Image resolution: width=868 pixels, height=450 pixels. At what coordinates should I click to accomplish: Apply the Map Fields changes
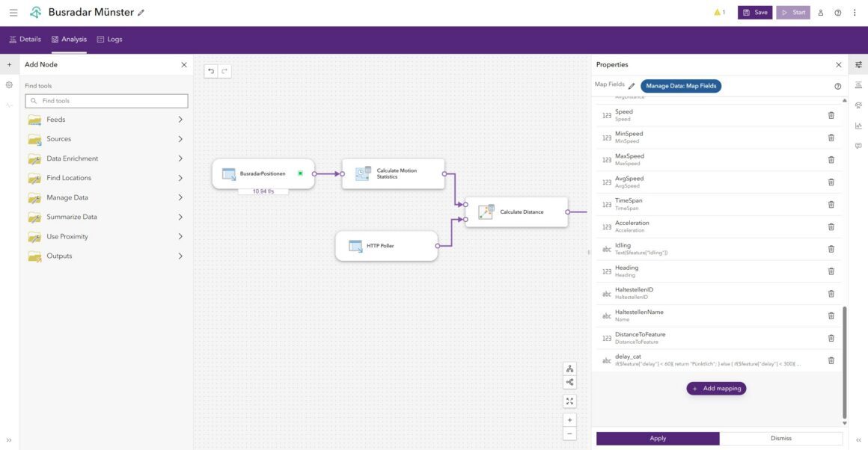pyautogui.click(x=658, y=438)
